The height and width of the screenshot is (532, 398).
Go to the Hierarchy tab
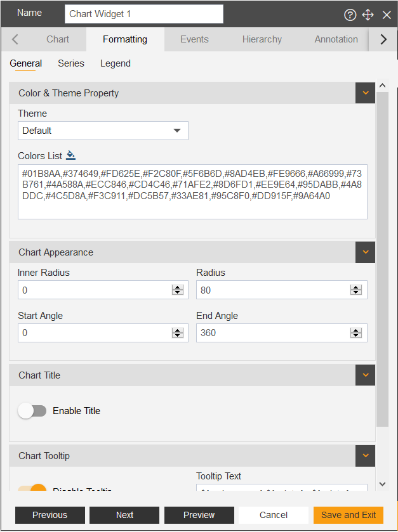pyautogui.click(x=262, y=39)
